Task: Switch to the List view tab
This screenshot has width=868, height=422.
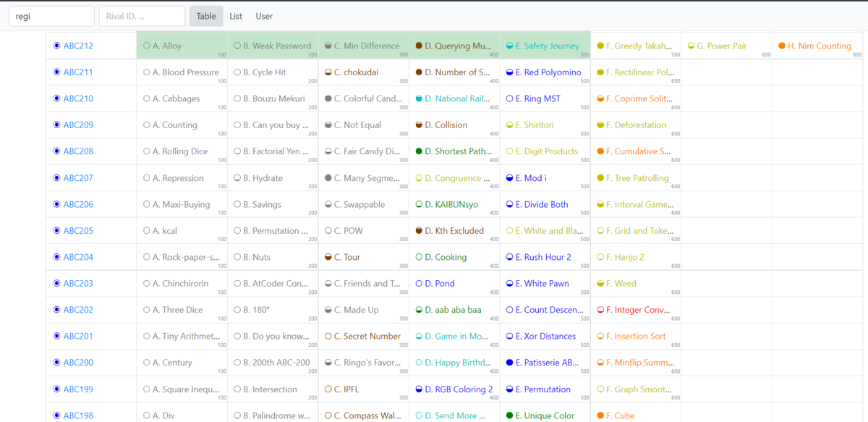Action: (x=236, y=16)
